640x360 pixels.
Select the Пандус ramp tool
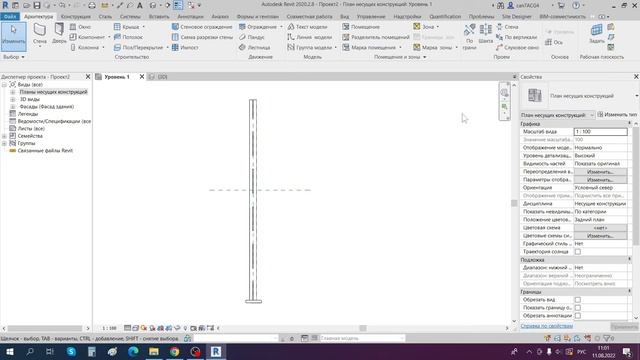coord(252,37)
